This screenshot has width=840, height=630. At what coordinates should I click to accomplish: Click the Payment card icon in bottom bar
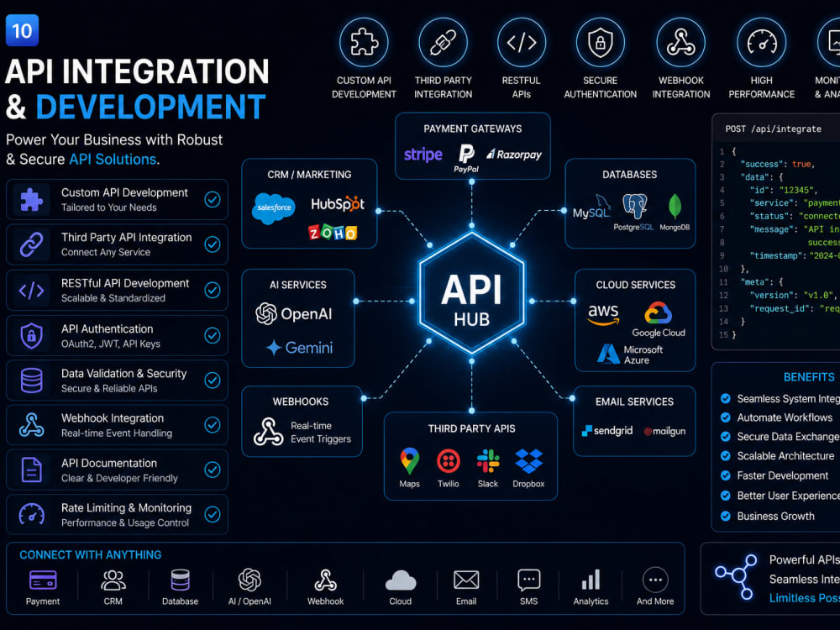tap(43, 580)
